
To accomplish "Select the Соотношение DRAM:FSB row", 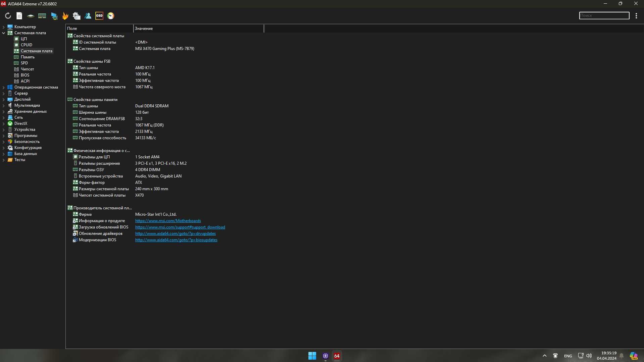I will tap(102, 119).
